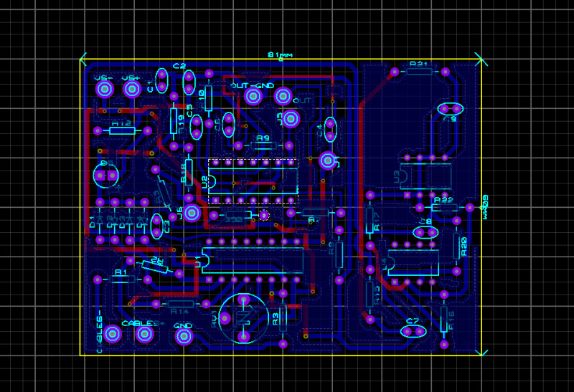574x392 pixels.
Task: Click the GND terminal pad
Action: (184, 335)
